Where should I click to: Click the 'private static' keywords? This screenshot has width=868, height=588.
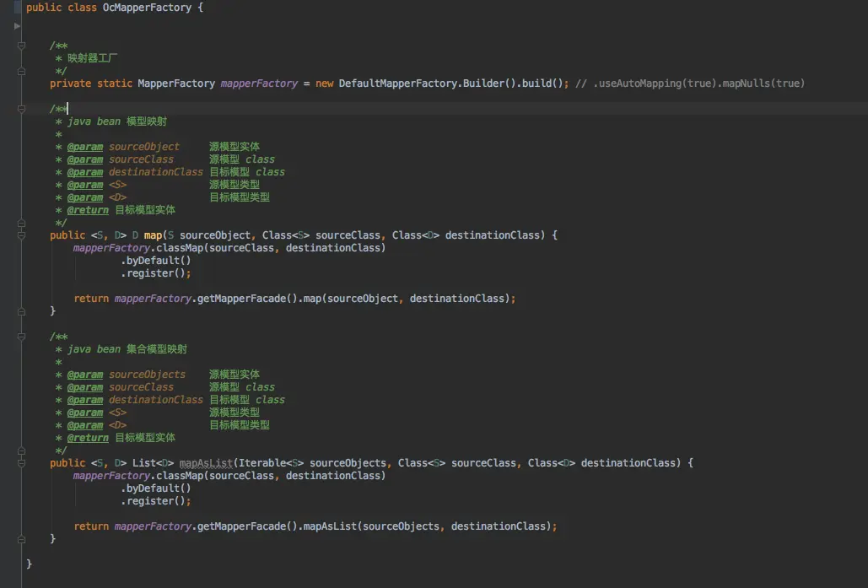(x=91, y=84)
